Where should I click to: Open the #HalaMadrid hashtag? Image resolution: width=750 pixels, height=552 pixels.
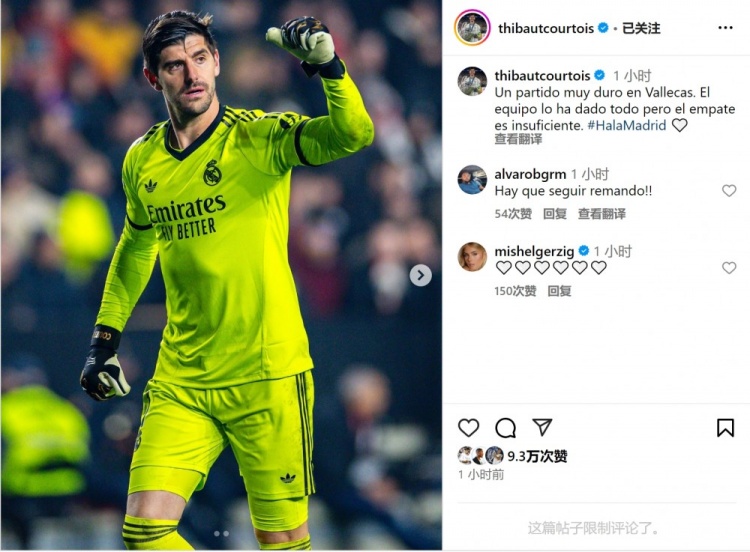point(626,125)
